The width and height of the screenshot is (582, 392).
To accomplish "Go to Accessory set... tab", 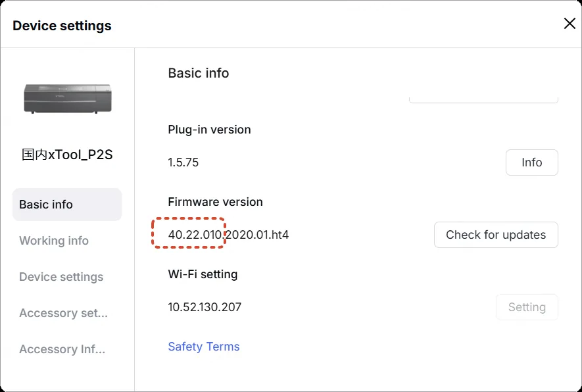I will click(64, 313).
